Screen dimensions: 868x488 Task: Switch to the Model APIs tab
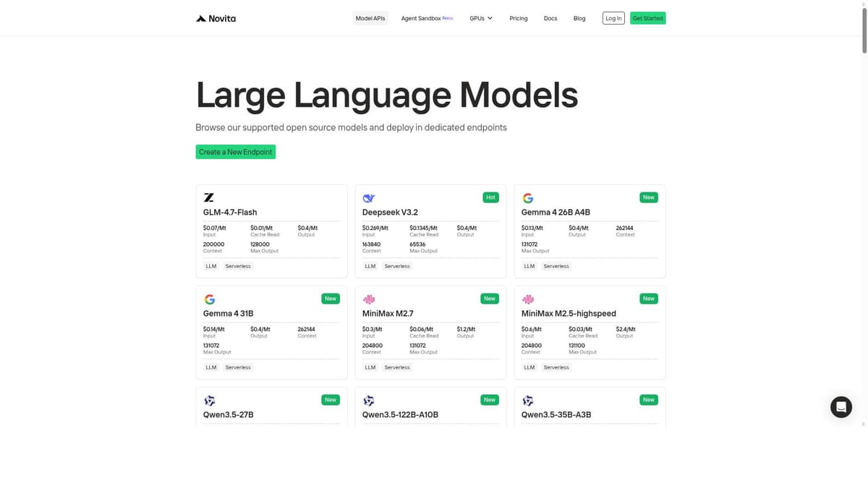coord(370,18)
